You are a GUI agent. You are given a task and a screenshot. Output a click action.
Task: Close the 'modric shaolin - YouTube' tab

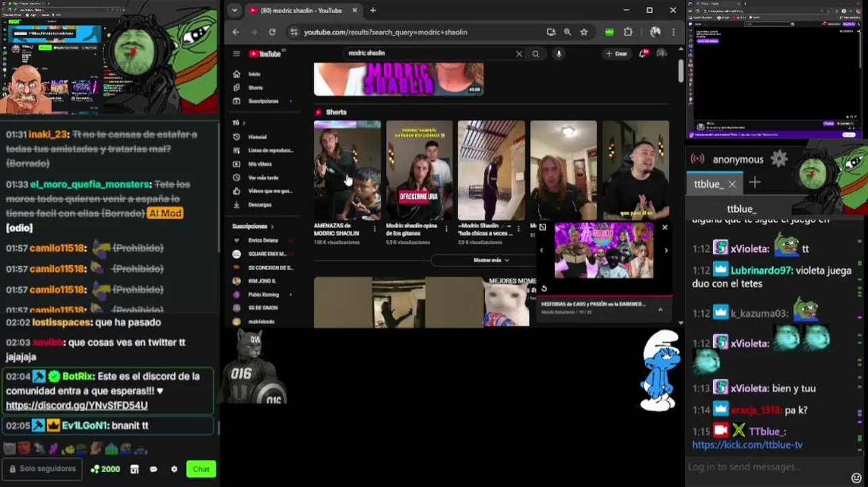coord(354,10)
